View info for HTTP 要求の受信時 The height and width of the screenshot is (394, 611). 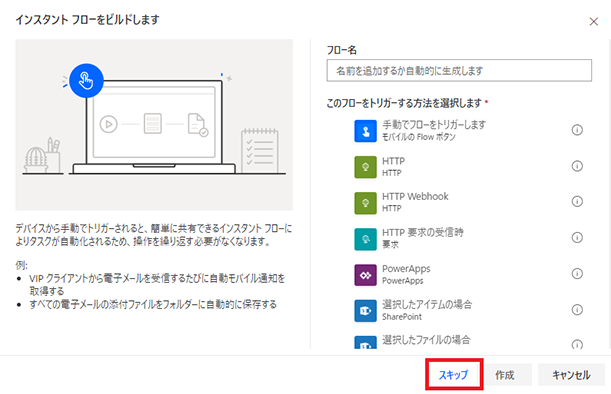click(x=577, y=237)
